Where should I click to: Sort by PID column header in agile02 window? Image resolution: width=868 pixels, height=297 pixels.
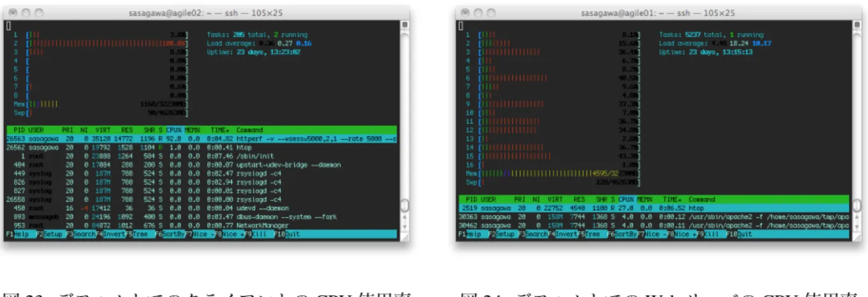[x=18, y=129]
